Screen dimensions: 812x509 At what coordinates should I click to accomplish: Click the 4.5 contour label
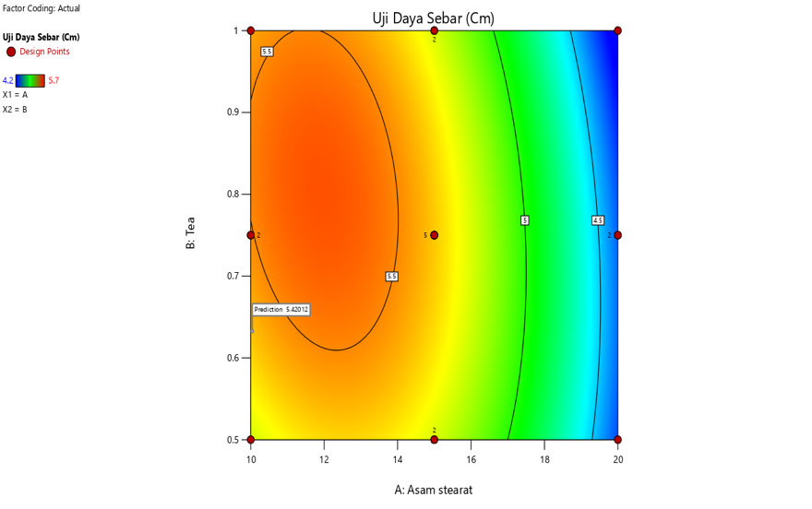(x=598, y=220)
